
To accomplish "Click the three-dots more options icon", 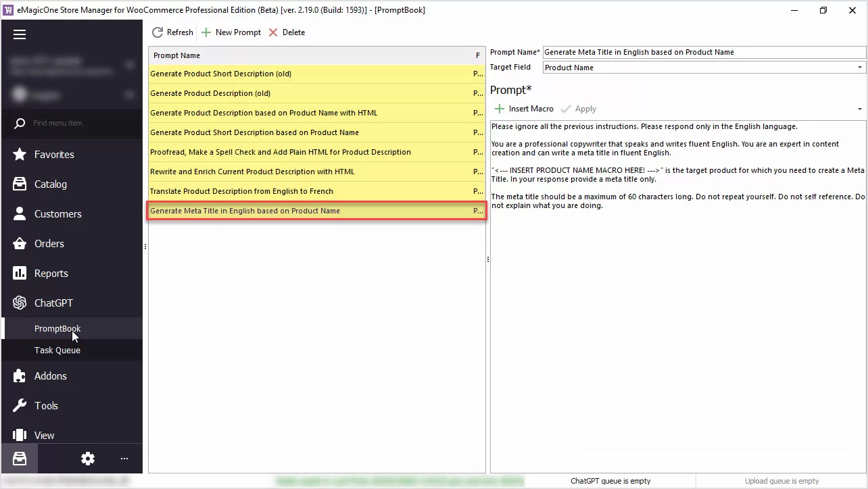I will pos(124,459).
